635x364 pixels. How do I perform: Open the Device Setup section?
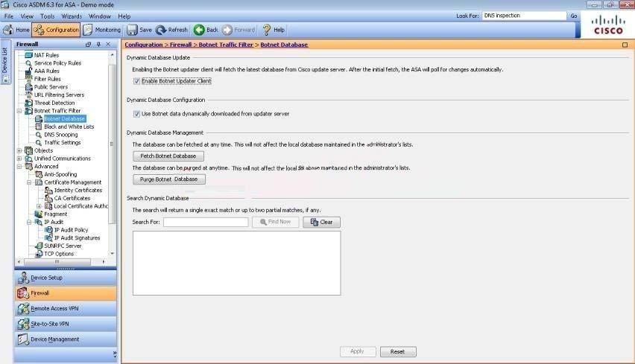point(66,278)
